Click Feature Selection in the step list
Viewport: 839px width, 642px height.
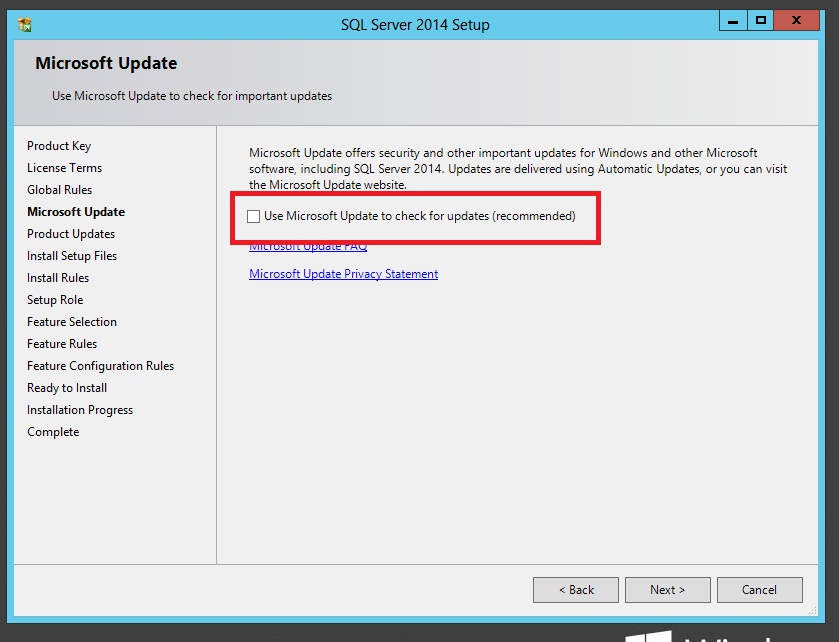[x=72, y=322]
